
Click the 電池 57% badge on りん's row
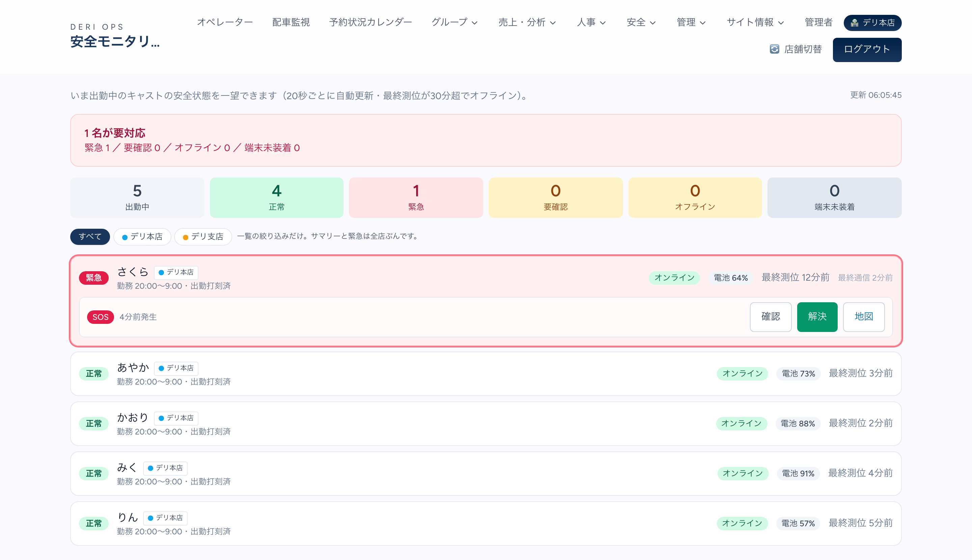798,524
